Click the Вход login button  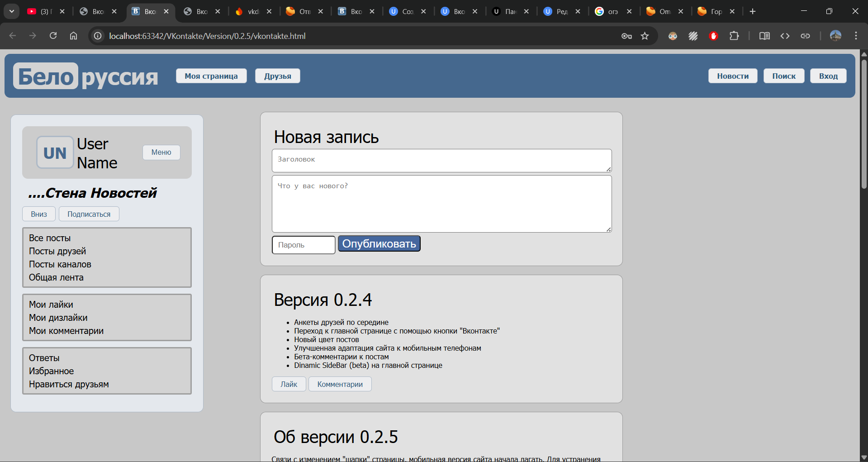click(x=828, y=76)
